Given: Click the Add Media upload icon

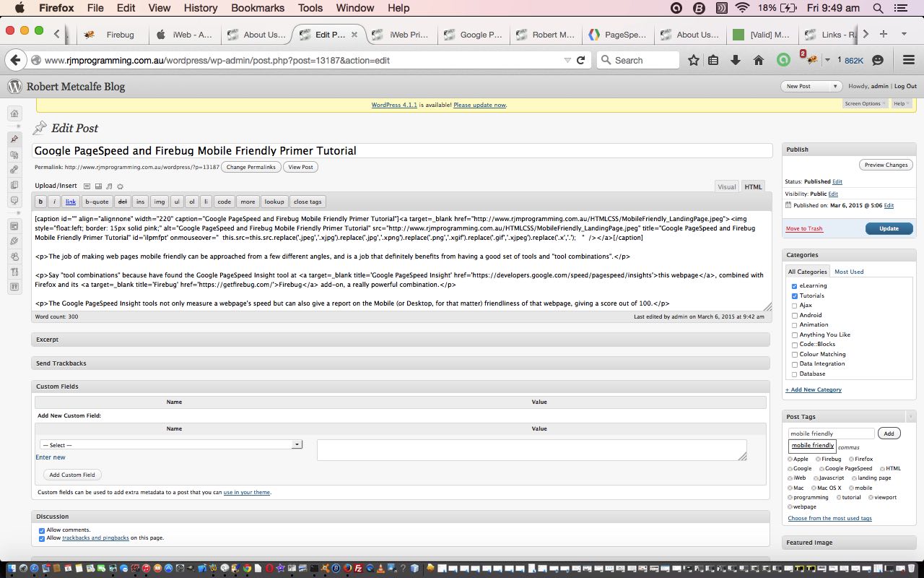Looking at the screenshot, I should coord(120,186).
